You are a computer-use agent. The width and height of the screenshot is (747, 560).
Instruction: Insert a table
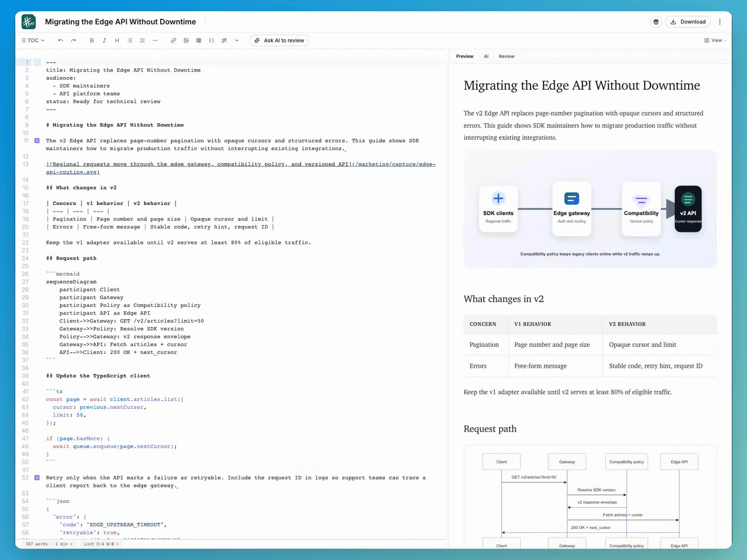tap(199, 40)
